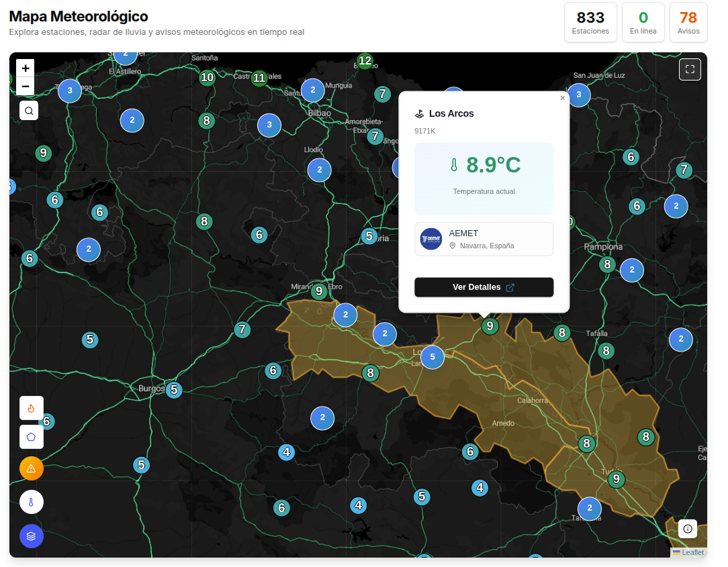Click the AEMET logo in popup

point(431,239)
